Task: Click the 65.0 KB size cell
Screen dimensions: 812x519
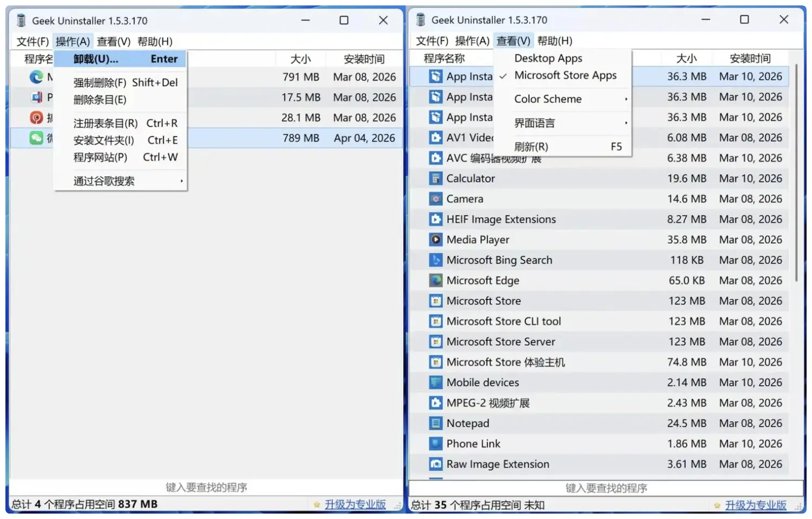Action: click(686, 281)
